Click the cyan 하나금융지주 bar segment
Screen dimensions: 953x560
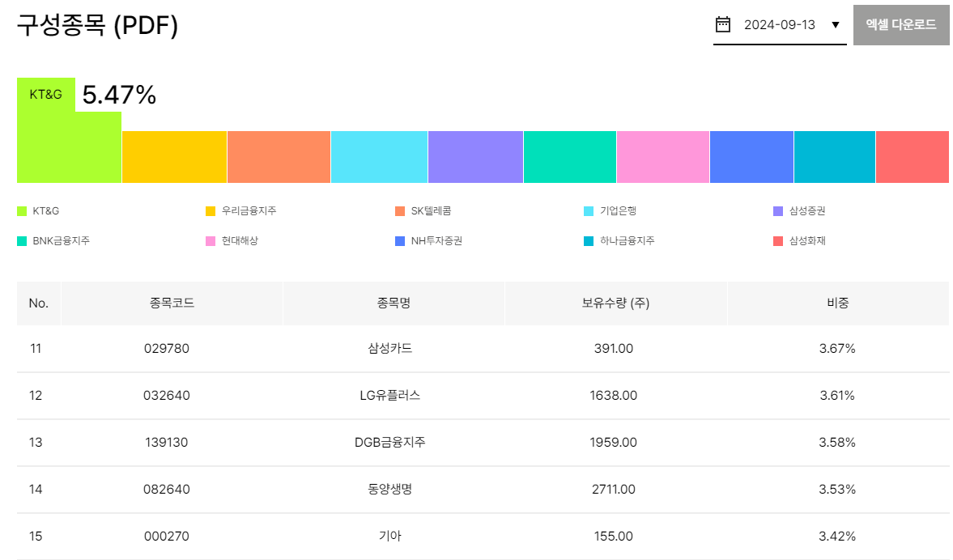coord(835,157)
